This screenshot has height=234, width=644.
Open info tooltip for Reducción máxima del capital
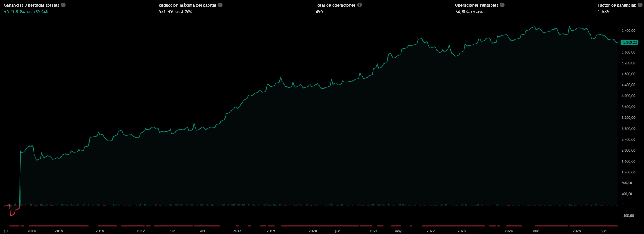pyautogui.click(x=220, y=5)
